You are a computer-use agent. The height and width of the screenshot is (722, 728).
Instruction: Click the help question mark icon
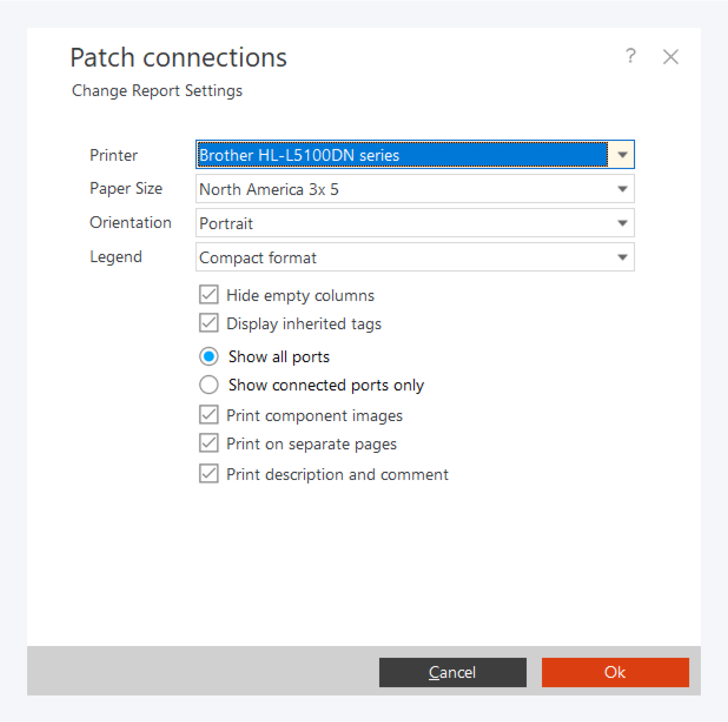tap(631, 56)
